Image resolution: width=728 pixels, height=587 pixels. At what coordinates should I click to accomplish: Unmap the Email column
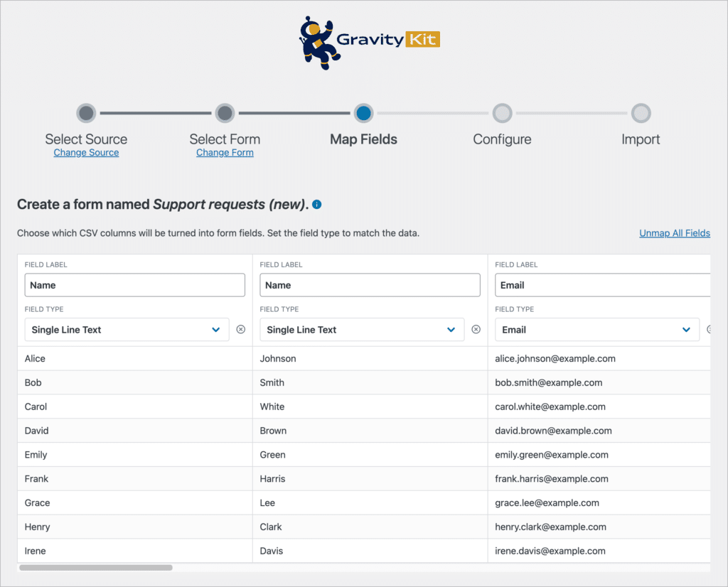[711, 329]
